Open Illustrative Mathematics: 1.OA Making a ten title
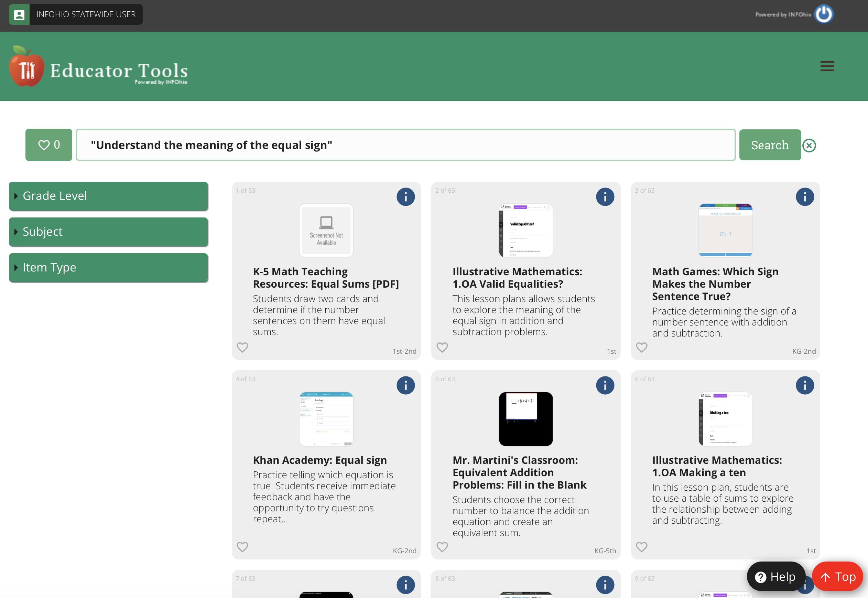Screen dimensions: 868x598 point(717,466)
